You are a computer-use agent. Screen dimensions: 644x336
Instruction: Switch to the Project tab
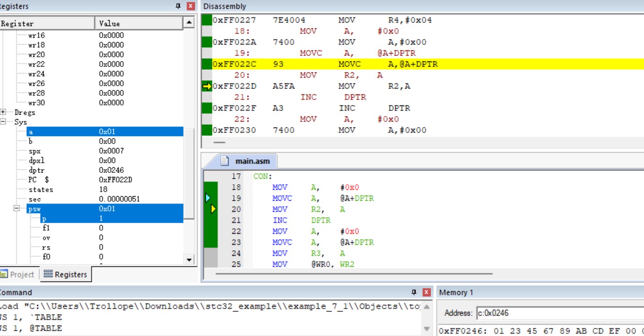[17, 275]
